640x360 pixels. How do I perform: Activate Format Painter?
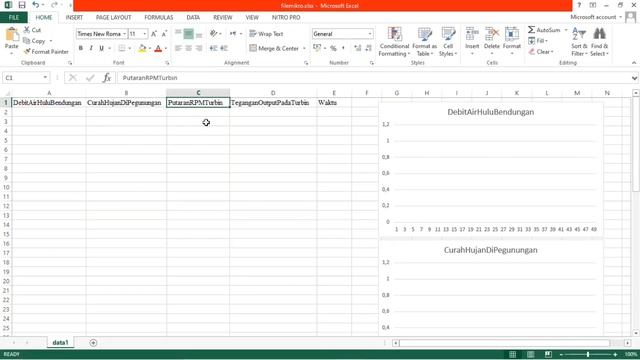pos(46,52)
